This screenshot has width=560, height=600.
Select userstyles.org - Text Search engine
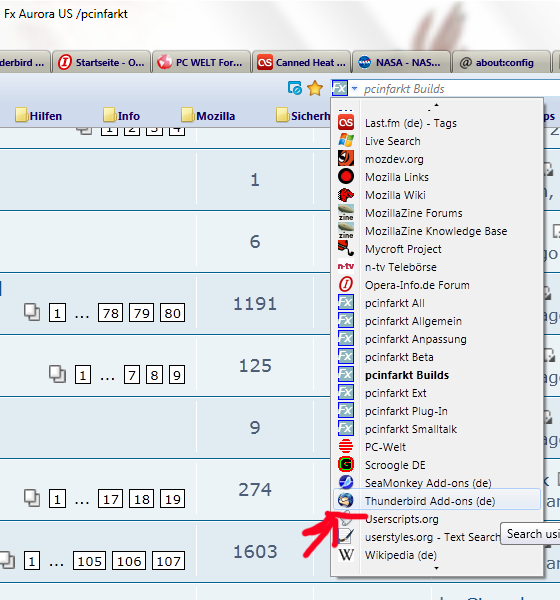pyautogui.click(x=436, y=536)
